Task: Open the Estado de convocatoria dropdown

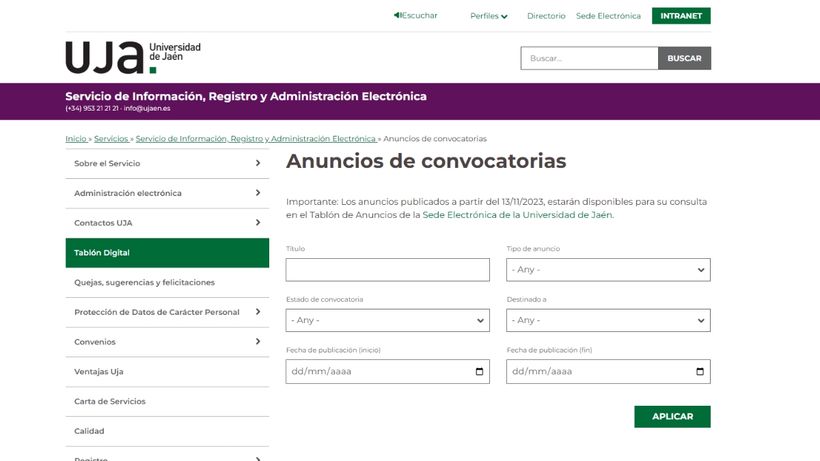Action: pyautogui.click(x=387, y=320)
